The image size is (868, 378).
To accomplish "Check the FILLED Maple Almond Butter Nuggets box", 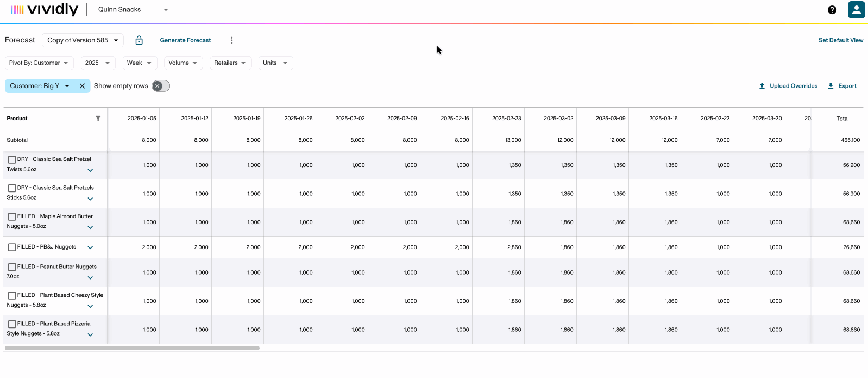I will coord(12,216).
